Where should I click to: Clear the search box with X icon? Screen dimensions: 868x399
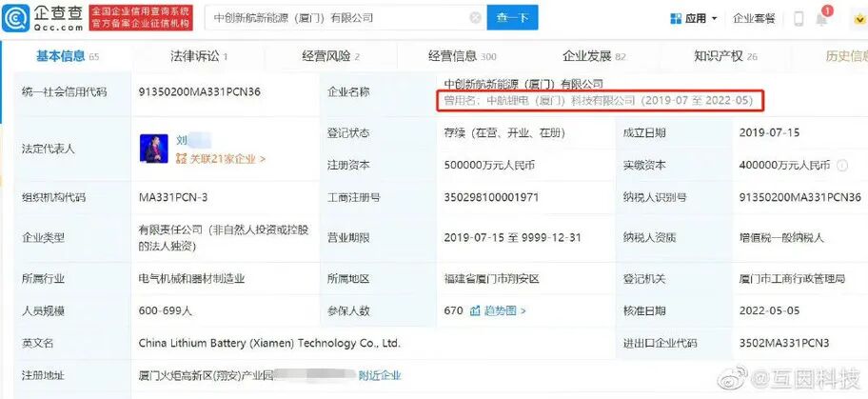tap(476, 18)
